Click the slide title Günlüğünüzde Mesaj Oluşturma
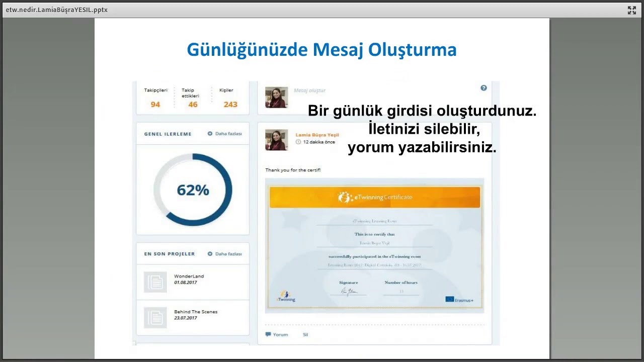 click(321, 50)
